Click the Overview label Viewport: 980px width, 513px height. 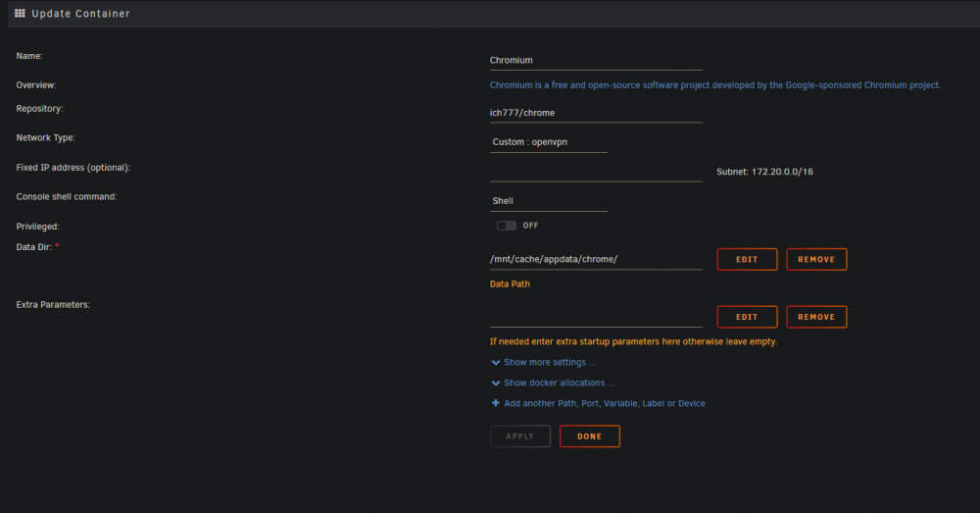36,85
